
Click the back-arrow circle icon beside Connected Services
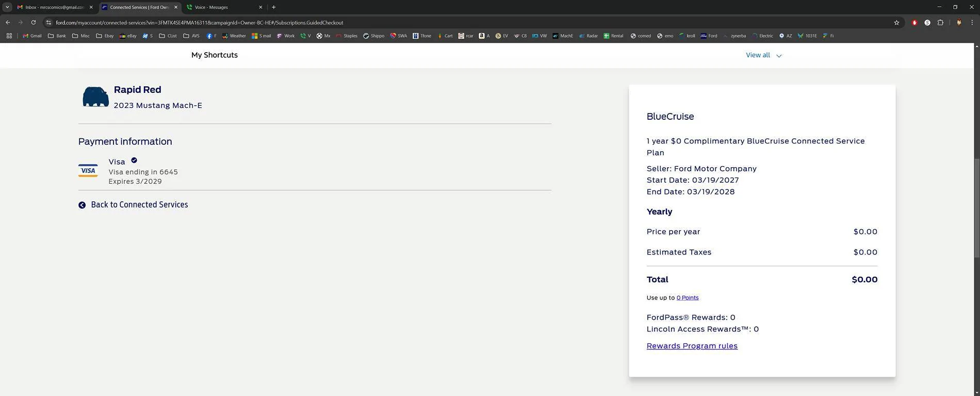[82, 205]
